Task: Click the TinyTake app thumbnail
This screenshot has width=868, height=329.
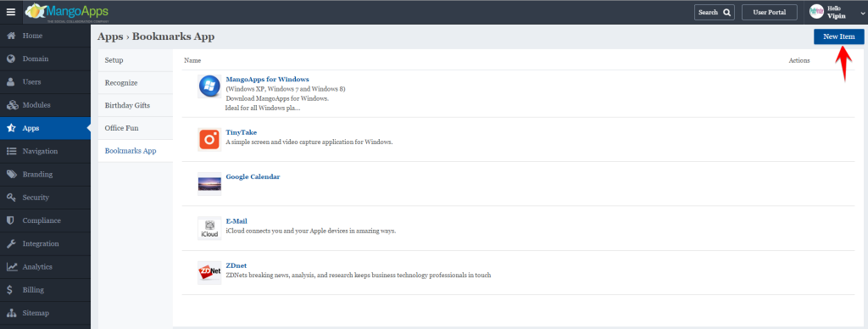Action: (209, 140)
